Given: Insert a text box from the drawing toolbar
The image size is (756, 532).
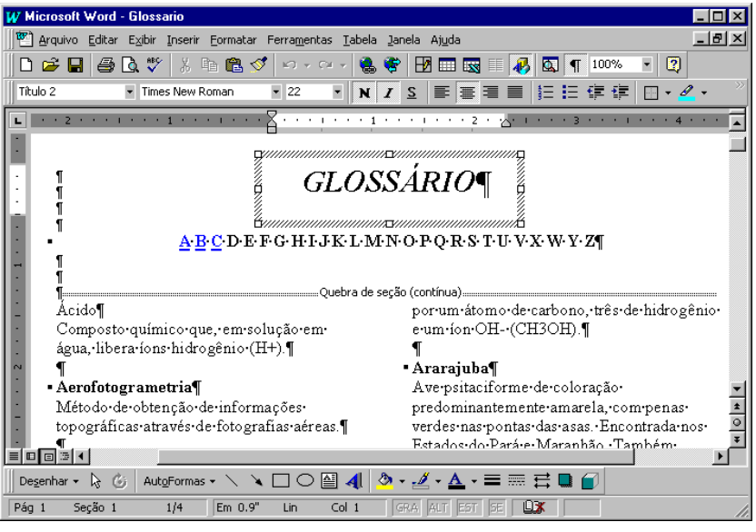Looking at the screenshot, I should (x=329, y=480).
